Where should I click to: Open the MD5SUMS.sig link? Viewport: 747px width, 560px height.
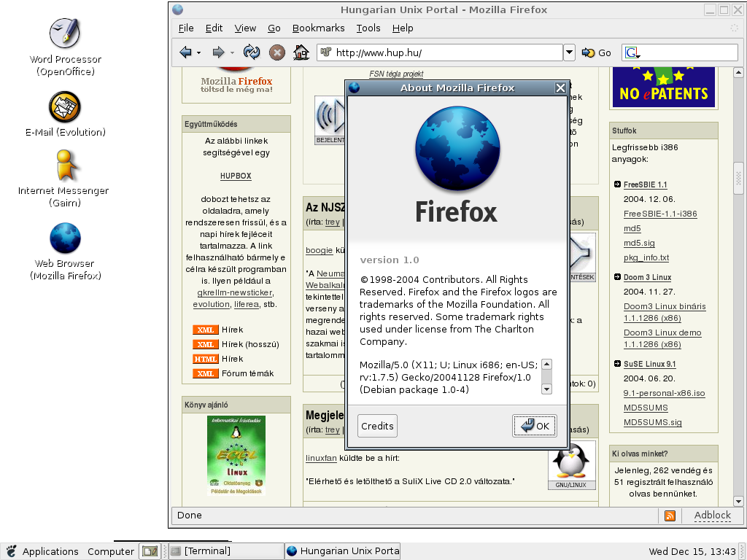tap(653, 422)
